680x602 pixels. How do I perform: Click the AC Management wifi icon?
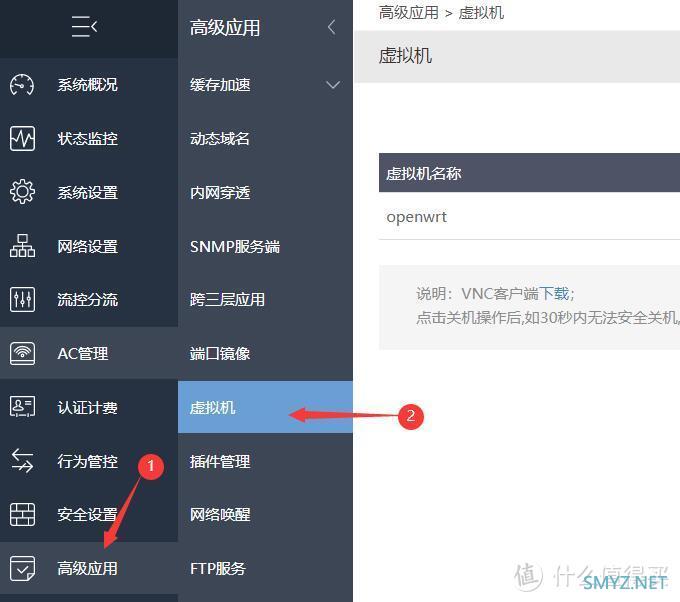[x=22, y=353]
